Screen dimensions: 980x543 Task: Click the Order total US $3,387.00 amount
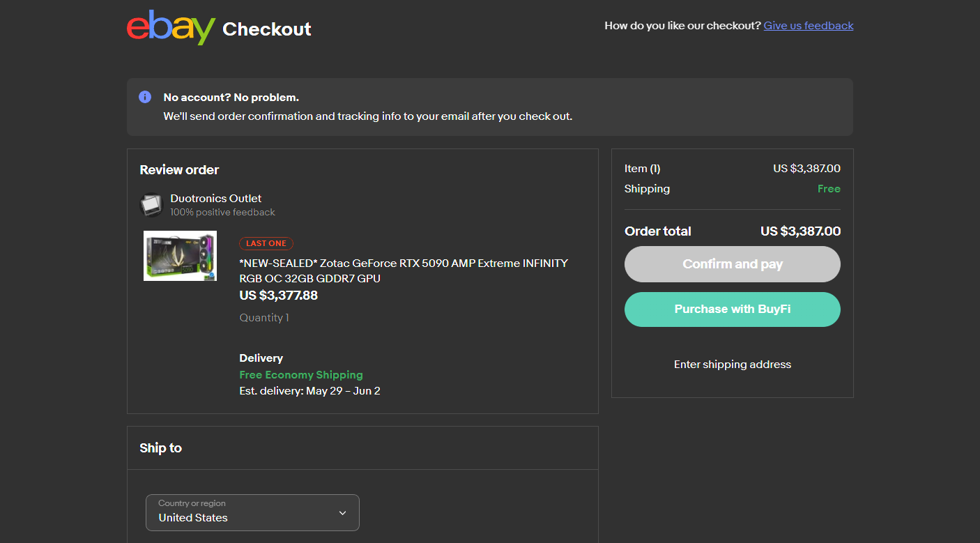tap(801, 231)
